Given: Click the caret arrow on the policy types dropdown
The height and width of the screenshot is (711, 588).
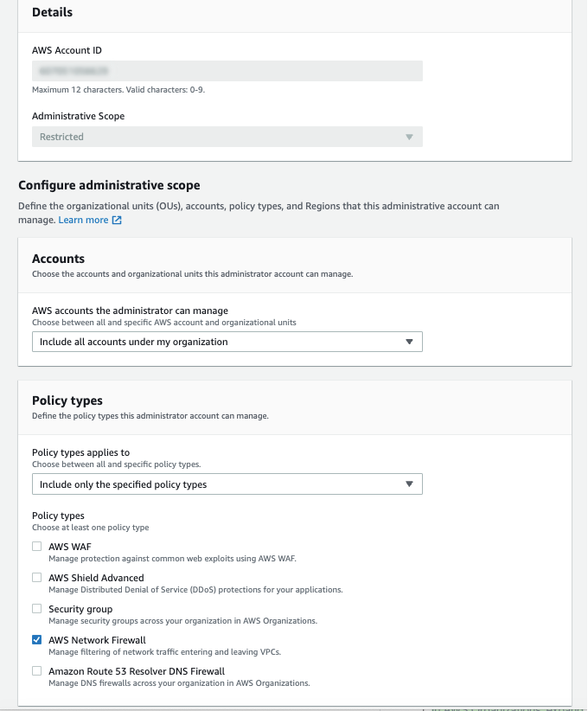Looking at the screenshot, I should pos(409,484).
